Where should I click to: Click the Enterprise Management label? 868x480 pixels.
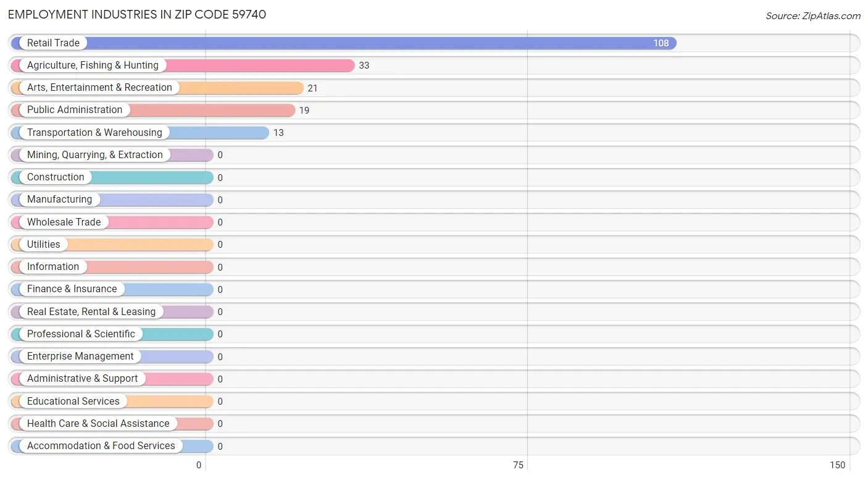80,356
